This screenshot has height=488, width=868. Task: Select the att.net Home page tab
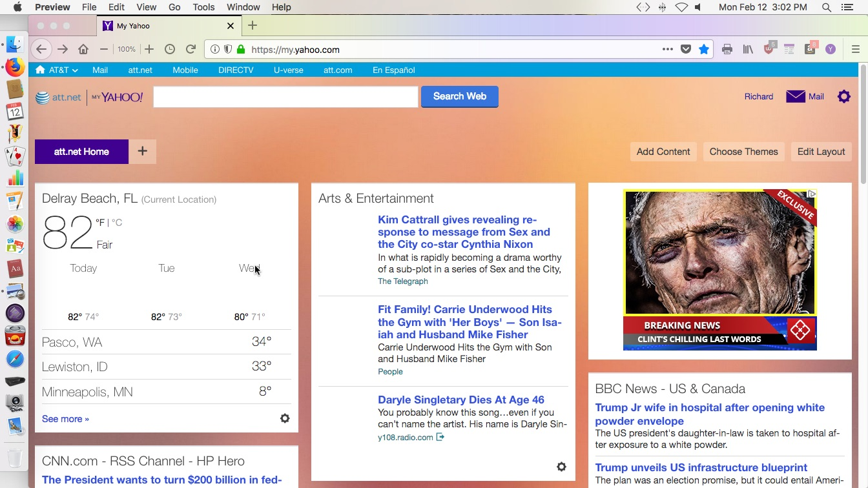click(81, 152)
